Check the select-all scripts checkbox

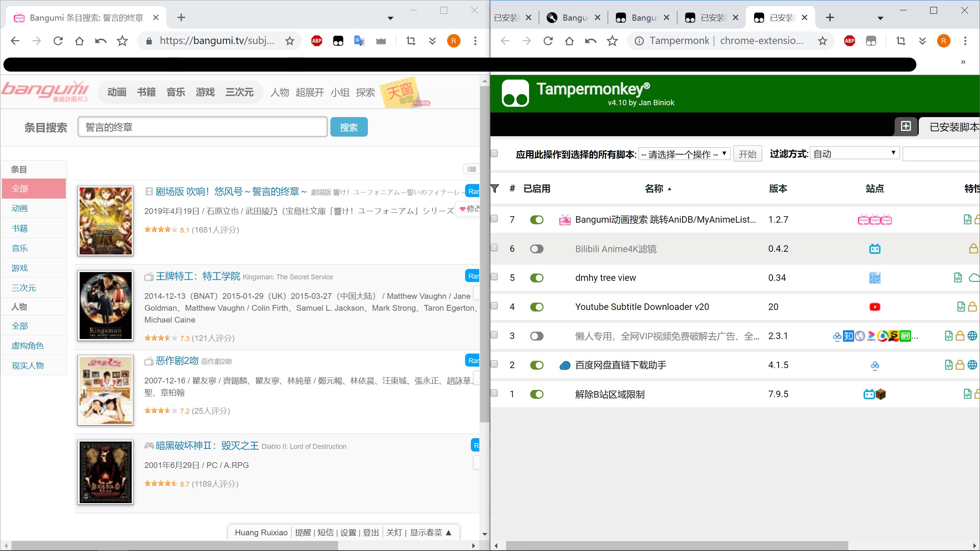pyautogui.click(x=494, y=153)
